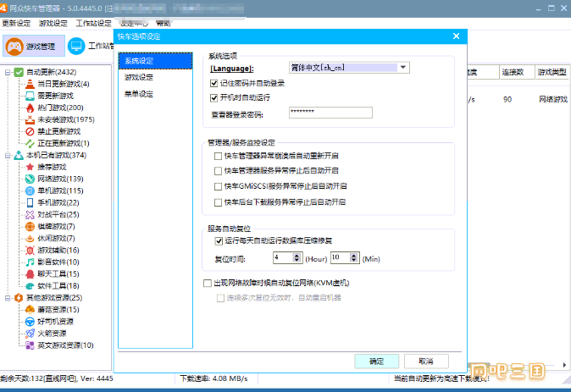
Task: Open the 更新设定 menu
Action: (x=16, y=24)
